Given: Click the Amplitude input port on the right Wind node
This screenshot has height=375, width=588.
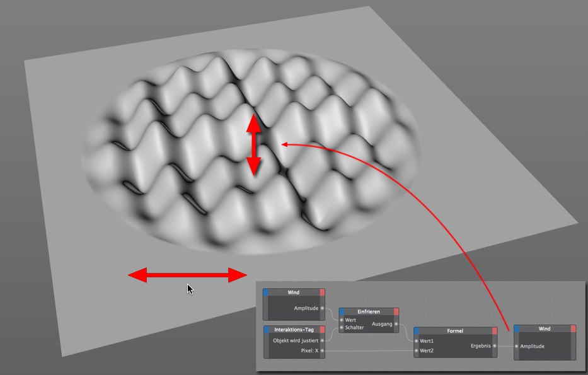Looking at the screenshot, I should (516, 346).
